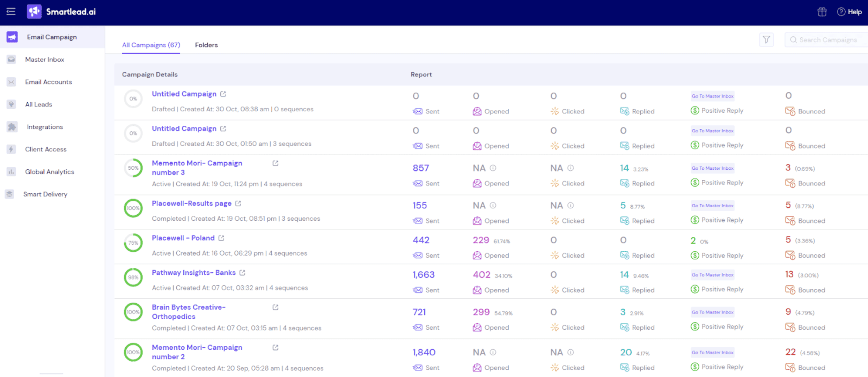The width and height of the screenshot is (868, 377).
Task: Click the All Leads sidebar icon
Action: (x=11, y=104)
